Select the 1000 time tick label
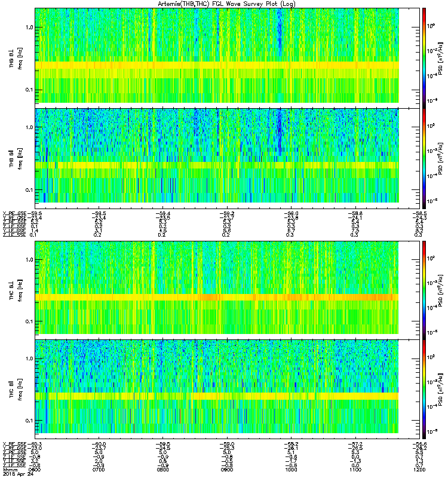This screenshot has height=478, width=448. [291, 470]
